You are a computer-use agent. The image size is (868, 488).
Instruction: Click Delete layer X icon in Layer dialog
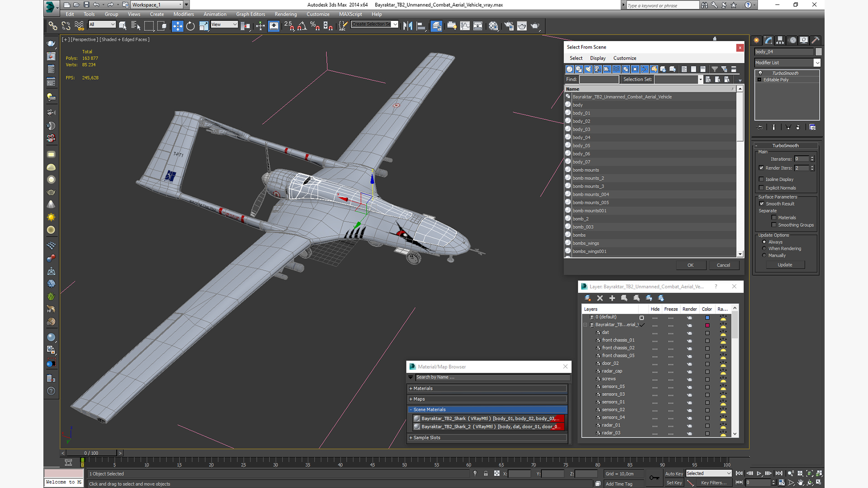[x=600, y=298]
